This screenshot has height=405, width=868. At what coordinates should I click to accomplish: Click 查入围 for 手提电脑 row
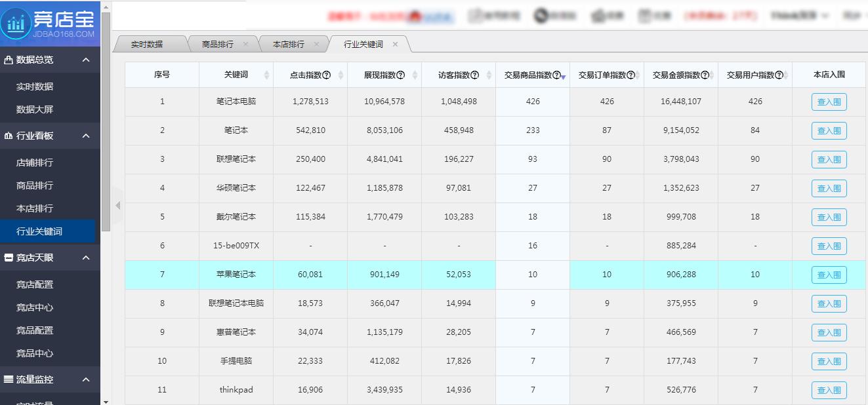(829, 362)
